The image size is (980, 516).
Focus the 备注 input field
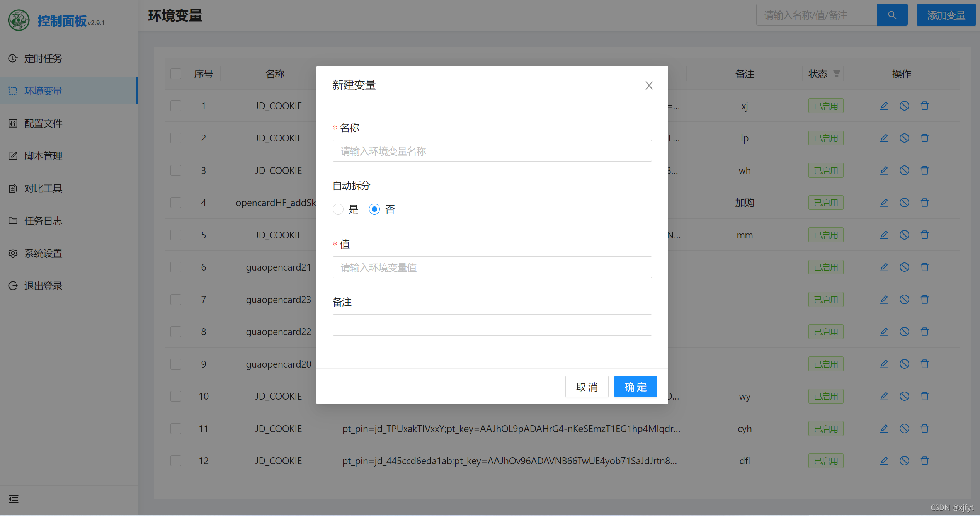(492, 325)
